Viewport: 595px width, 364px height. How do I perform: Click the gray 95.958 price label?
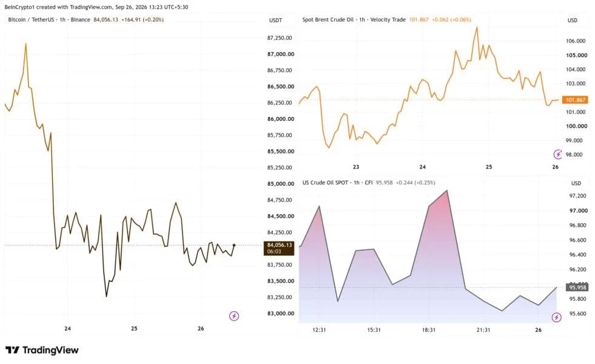click(x=577, y=288)
